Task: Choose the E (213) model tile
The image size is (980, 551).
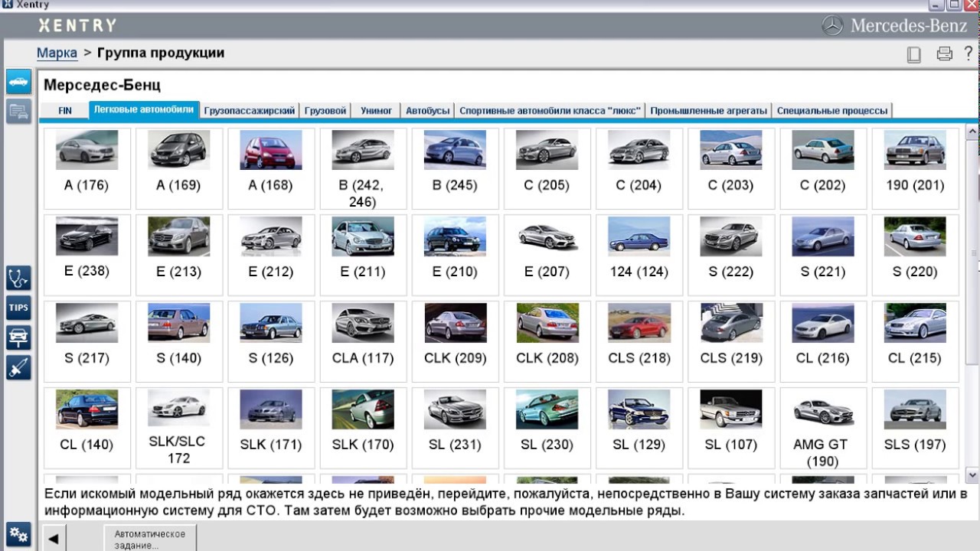Action: click(179, 255)
